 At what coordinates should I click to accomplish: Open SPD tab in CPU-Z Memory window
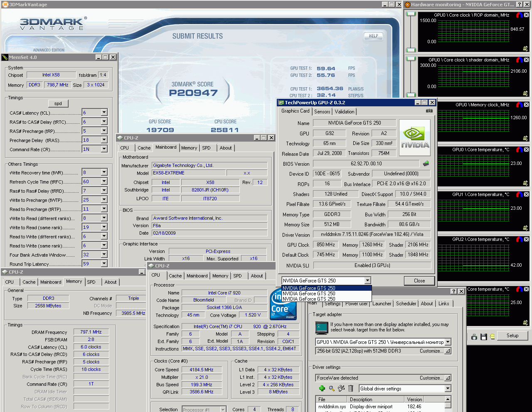pos(91,282)
